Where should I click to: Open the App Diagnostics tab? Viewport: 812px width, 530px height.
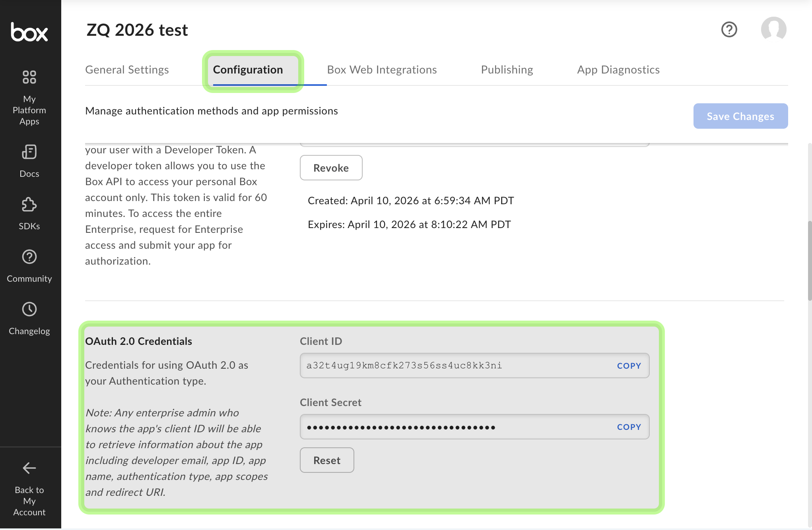[618, 70]
